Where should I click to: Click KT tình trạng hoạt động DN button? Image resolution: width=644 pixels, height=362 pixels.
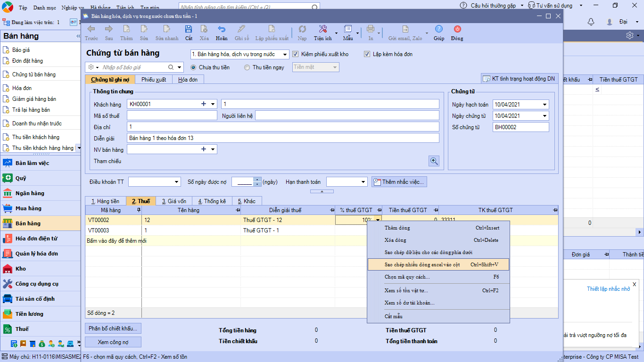pos(519,79)
